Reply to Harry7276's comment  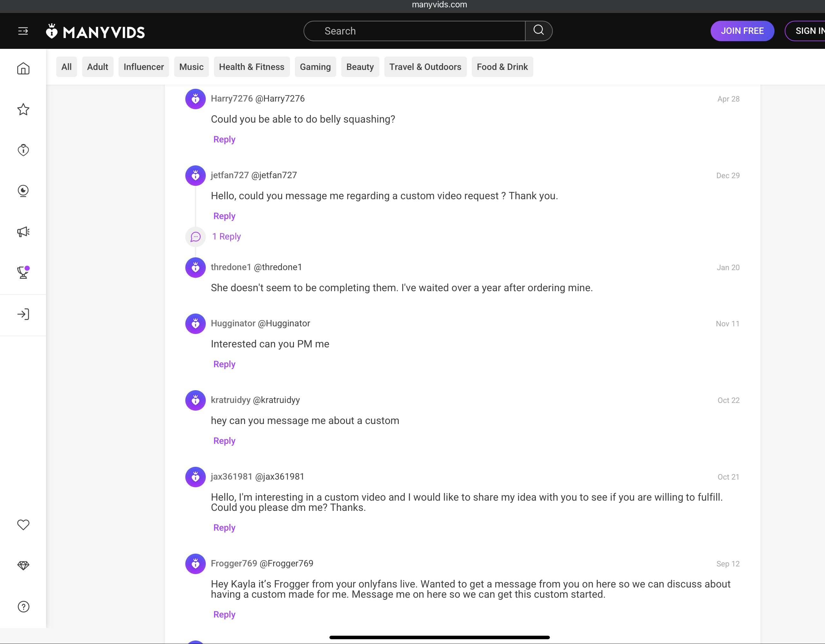224,139
